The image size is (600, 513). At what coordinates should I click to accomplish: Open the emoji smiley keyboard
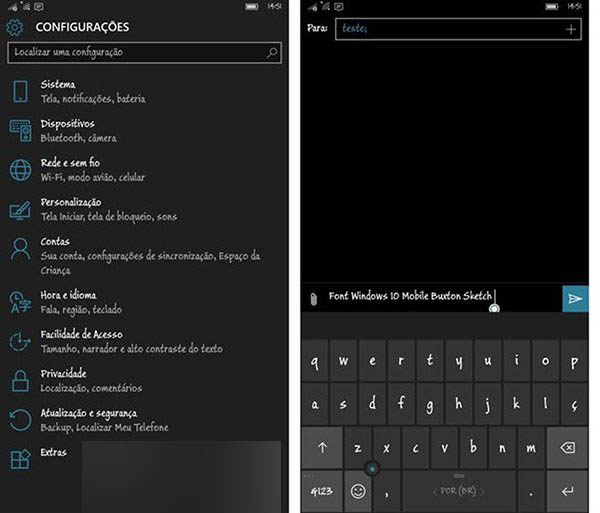click(357, 491)
